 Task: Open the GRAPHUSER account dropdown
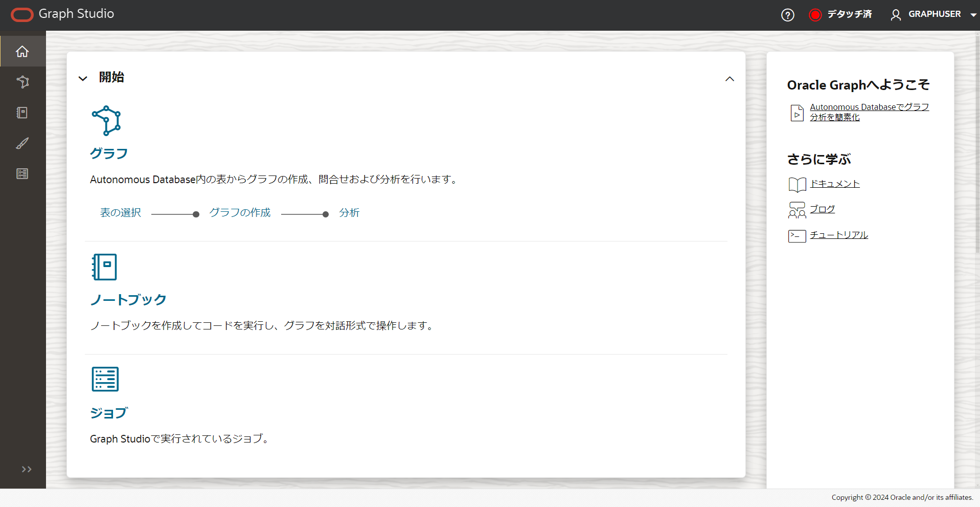tap(974, 15)
